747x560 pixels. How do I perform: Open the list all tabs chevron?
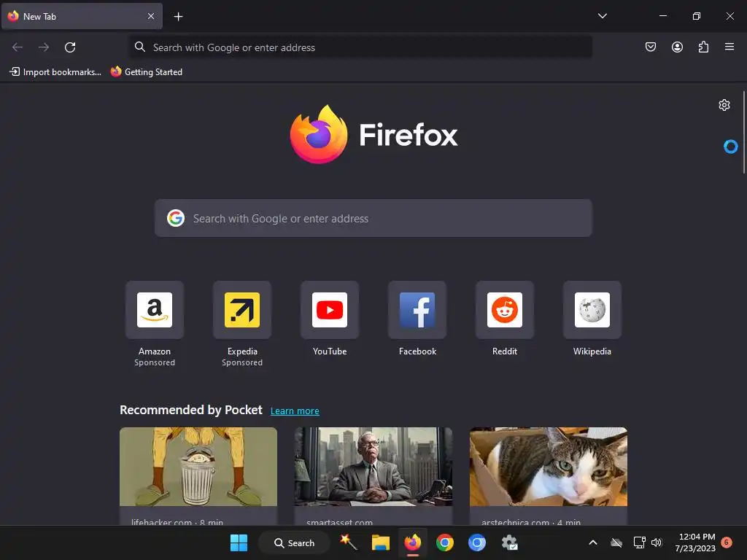pos(602,16)
